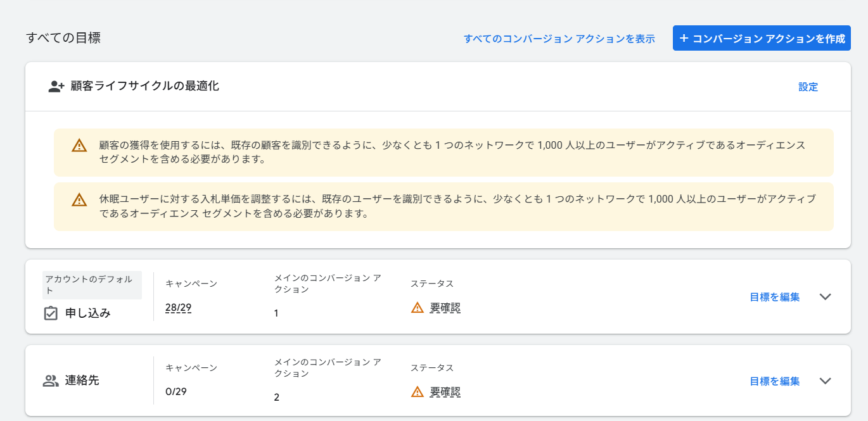
Task: Open すべてのコンバージョン アクションを表示 link
Action: click(x=559, y=39)
